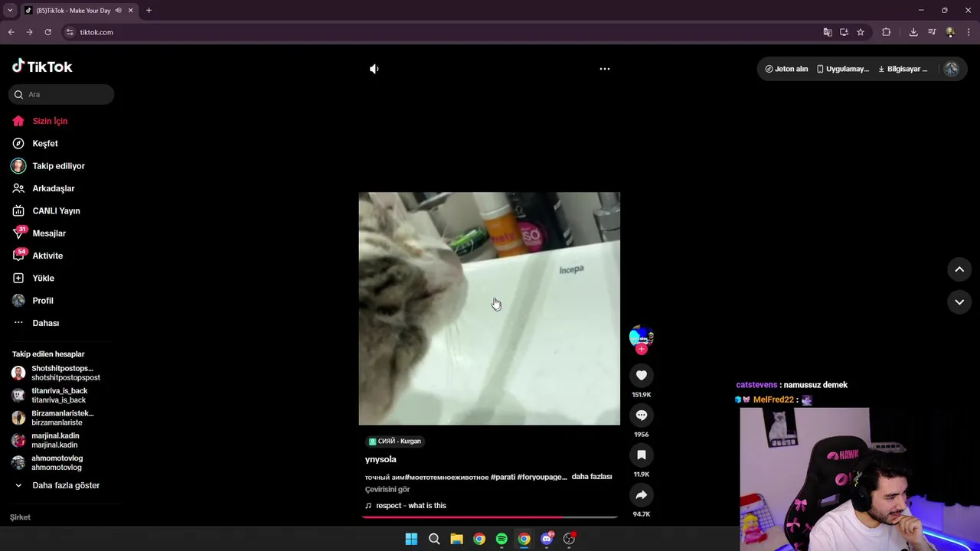Screen dimensions: 980x551
Task: Click the install app icon in address bar
Action: coord(844,32)
